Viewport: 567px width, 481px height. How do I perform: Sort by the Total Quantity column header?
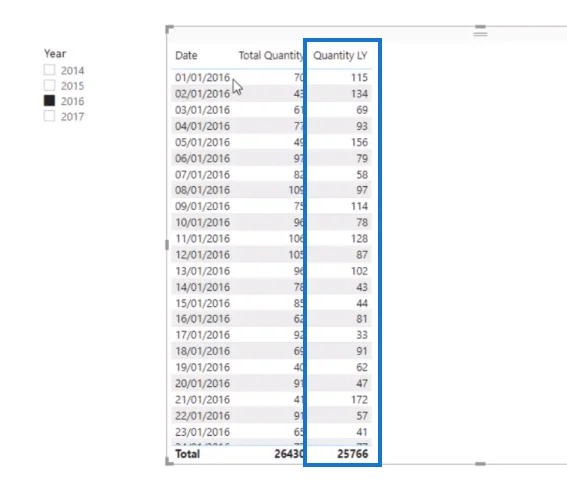271,55
